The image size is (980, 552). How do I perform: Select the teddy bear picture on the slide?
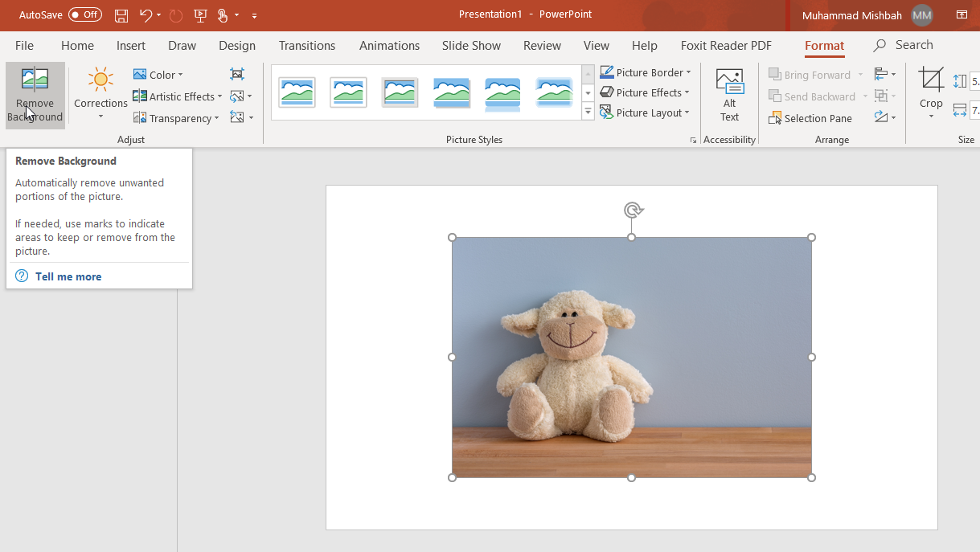(632, 357)
